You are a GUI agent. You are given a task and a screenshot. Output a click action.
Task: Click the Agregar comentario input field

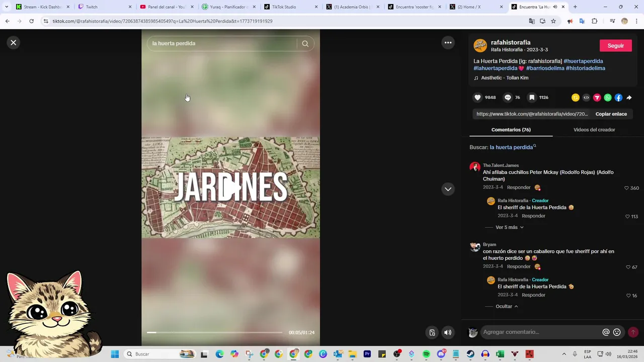point(541,332)
